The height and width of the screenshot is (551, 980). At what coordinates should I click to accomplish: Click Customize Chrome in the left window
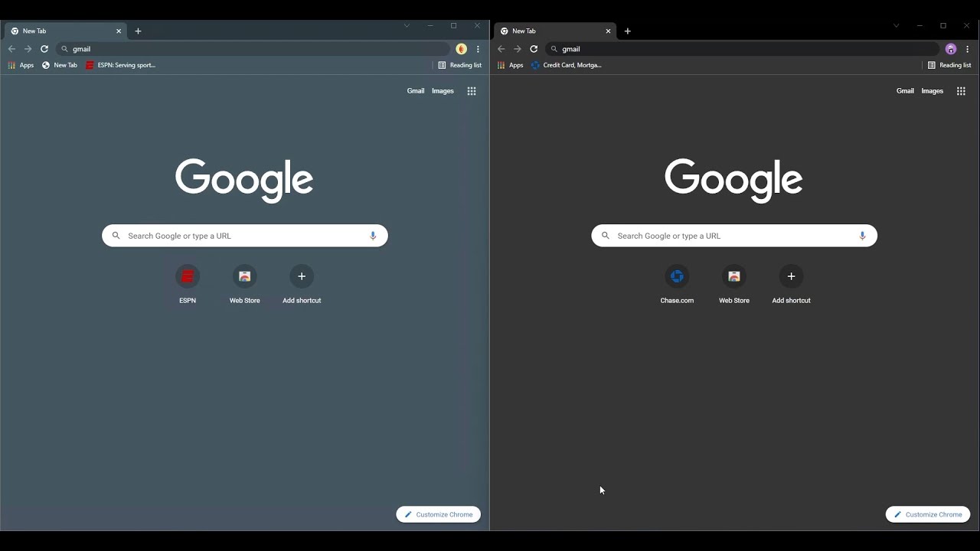click(x=438, y=514)
